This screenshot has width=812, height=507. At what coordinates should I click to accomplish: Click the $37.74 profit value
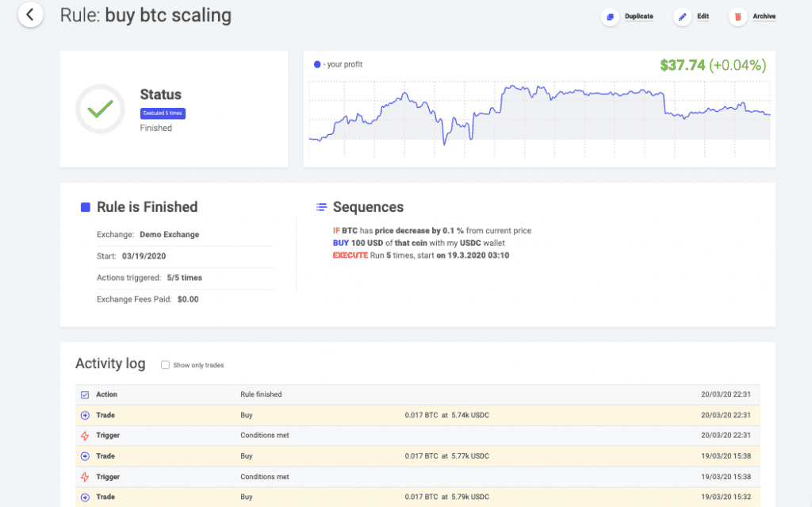point(683,65)
